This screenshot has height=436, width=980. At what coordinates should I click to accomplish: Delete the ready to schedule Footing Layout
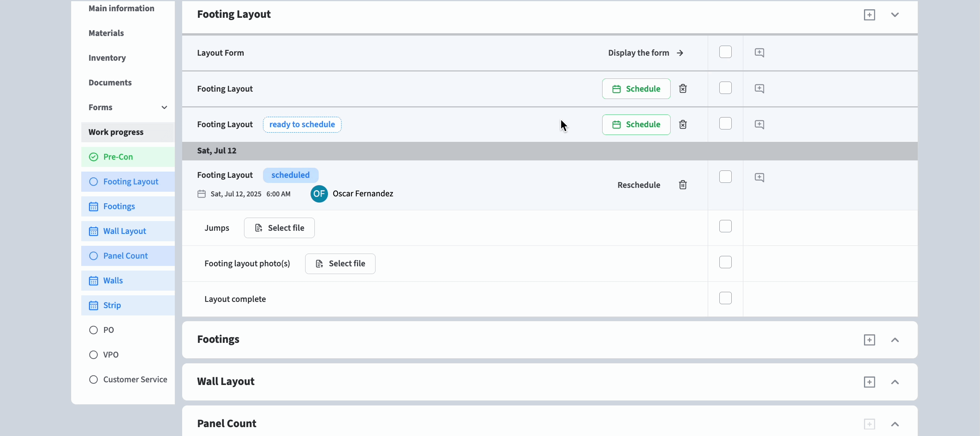pos(683,124)
